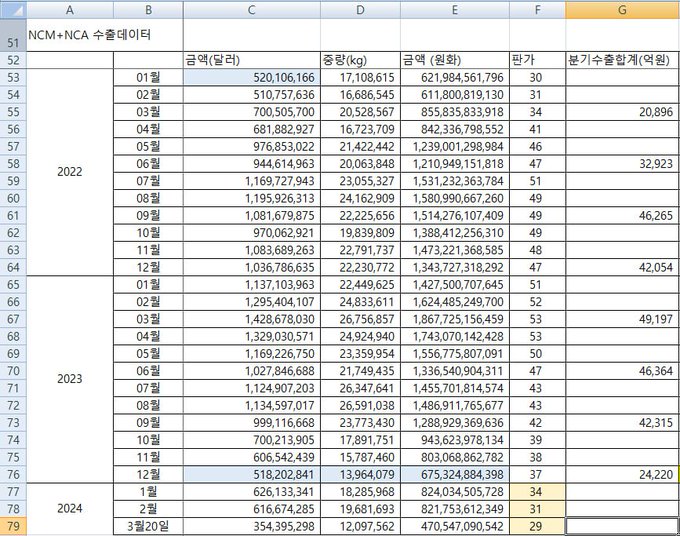Image resolution: width=680 pixels, height=536 pixels.
Task: Select cell with 621,984,561,796
Action: 454,78
